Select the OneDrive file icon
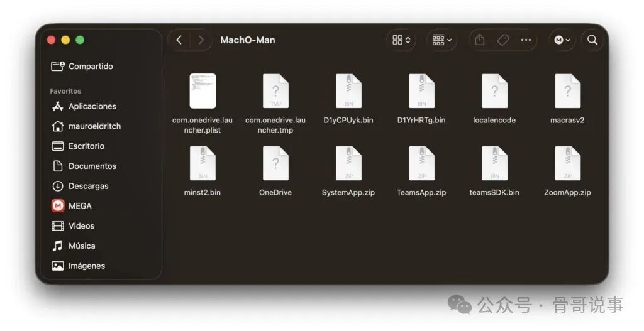 click(x=275, y=163)
